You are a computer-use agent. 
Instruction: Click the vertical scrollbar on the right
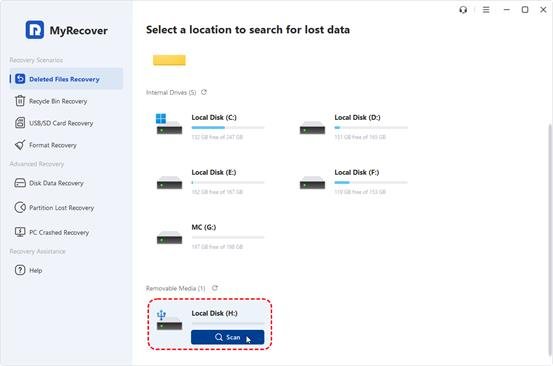[x=550, y=240]
